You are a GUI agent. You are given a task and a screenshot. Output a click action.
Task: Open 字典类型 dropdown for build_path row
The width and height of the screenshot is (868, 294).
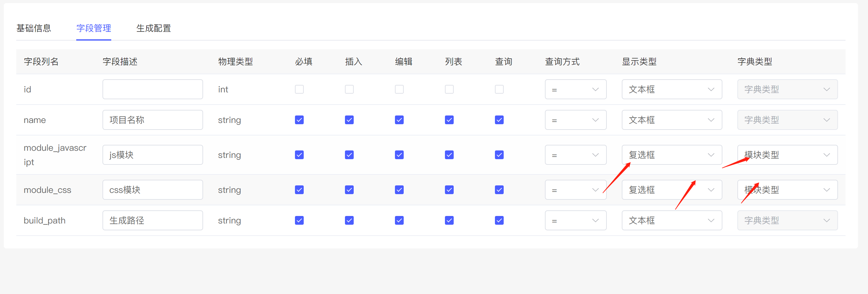pos(787,220)
